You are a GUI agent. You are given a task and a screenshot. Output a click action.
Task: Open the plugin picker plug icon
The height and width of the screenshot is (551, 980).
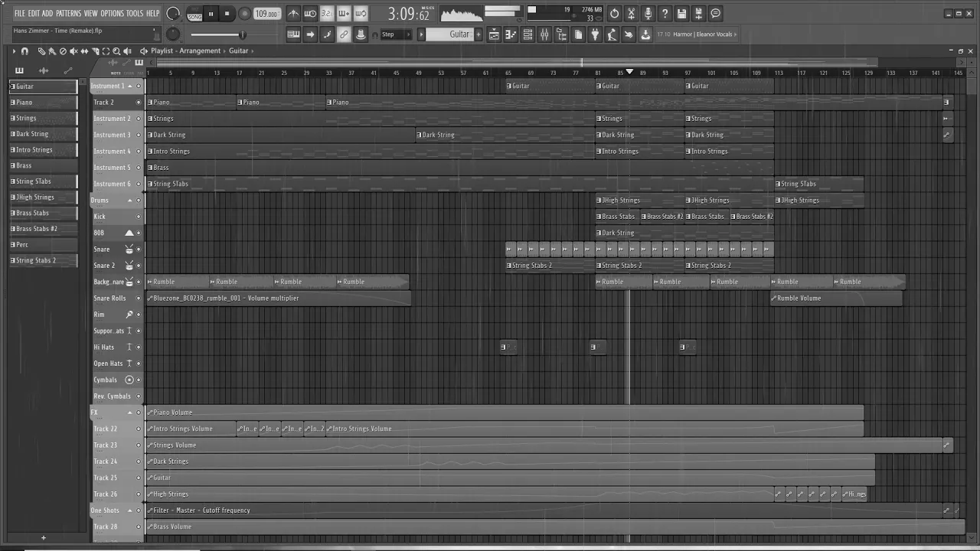tap(596, 34)
